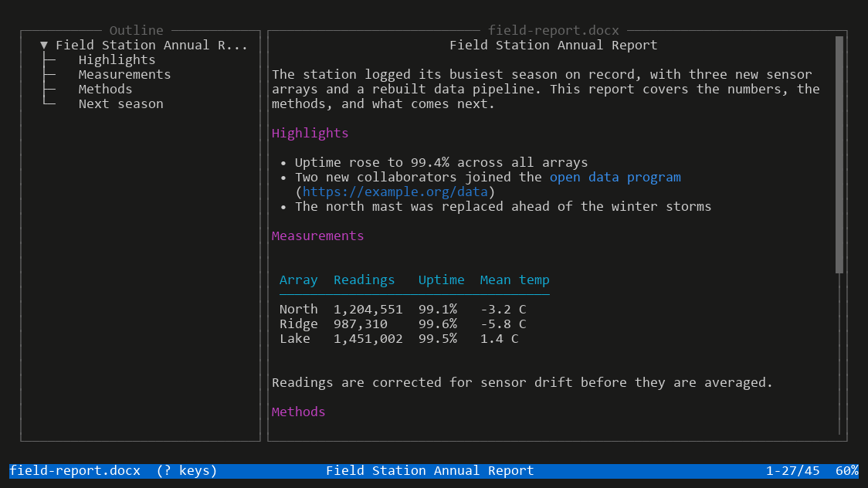The height and width of the screenshot is (488, 868).
Task: Click the Mean temp column header
Action: [x=515, y=280]
